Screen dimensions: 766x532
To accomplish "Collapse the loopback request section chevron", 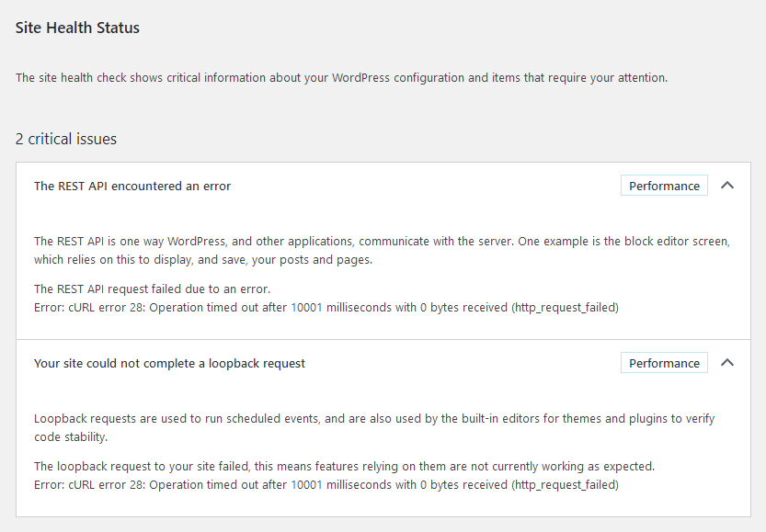I will coord(727,363).
